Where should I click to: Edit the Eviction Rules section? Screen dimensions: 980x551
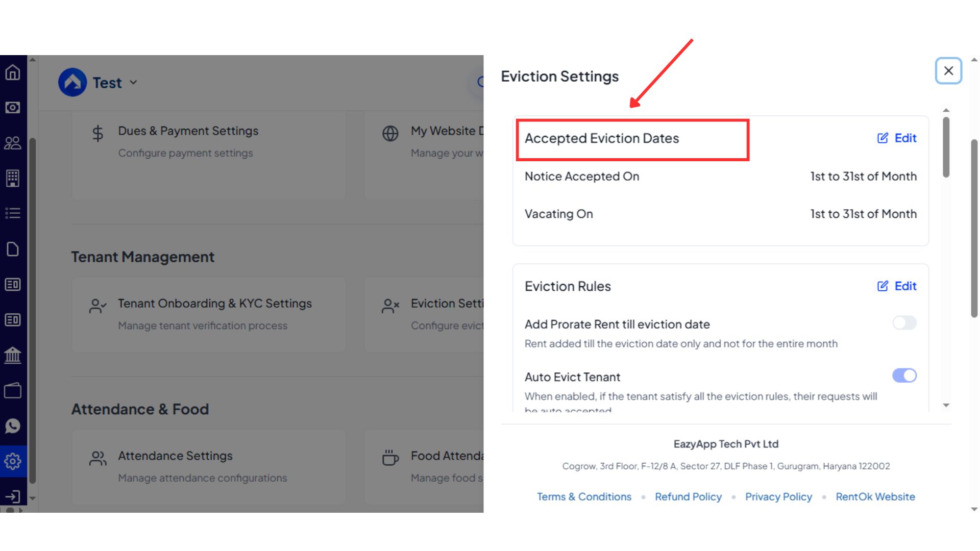click(897, 286)
